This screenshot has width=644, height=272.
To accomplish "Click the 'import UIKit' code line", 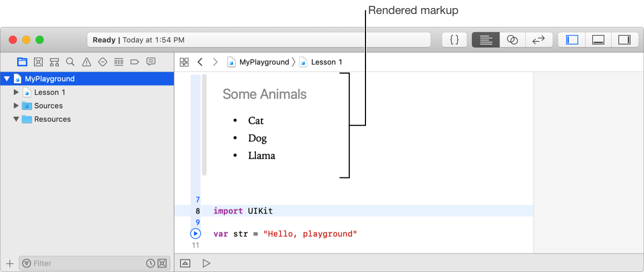I will point(243,211).
